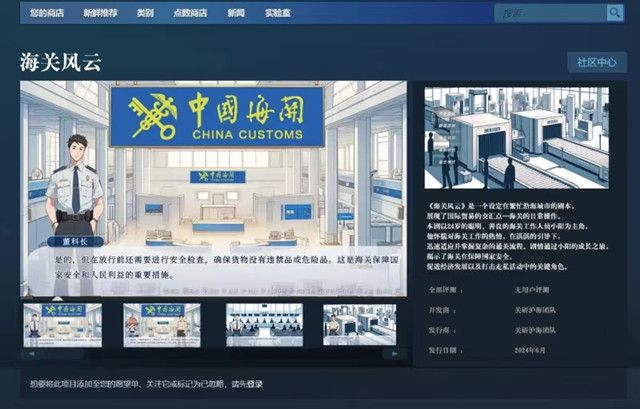This screenshot has height=409, width=640.
Task: Click the 全部评测 label
Action: pyautogui.click(x=445, y=290)
